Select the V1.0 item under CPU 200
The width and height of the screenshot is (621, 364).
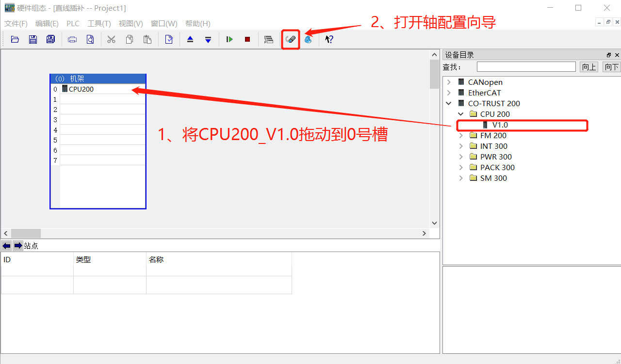(x=500, y=125)
